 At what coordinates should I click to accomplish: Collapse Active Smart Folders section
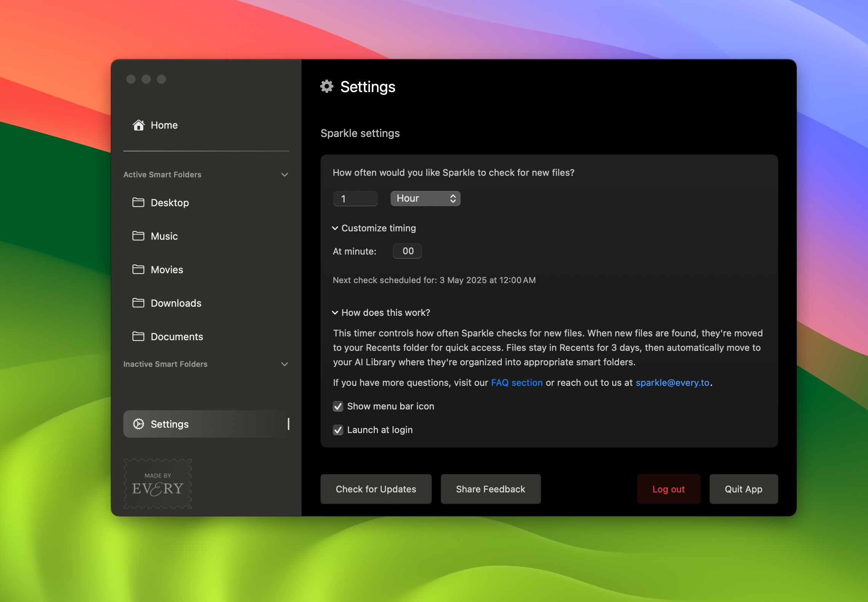284,175
